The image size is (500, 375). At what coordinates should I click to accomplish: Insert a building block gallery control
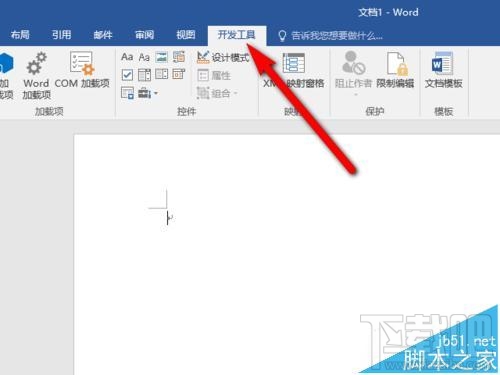click(179, 57)
